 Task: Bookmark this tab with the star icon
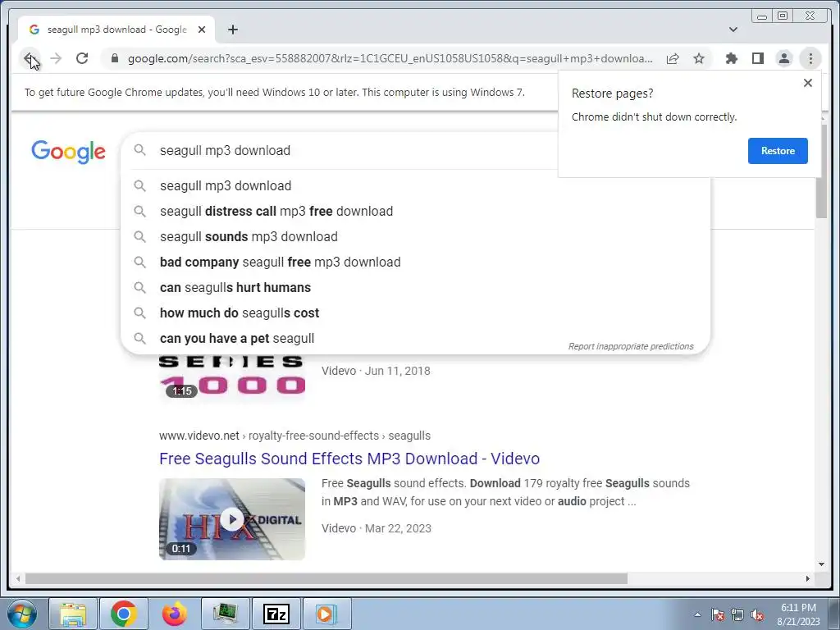[x=699, y=58]
